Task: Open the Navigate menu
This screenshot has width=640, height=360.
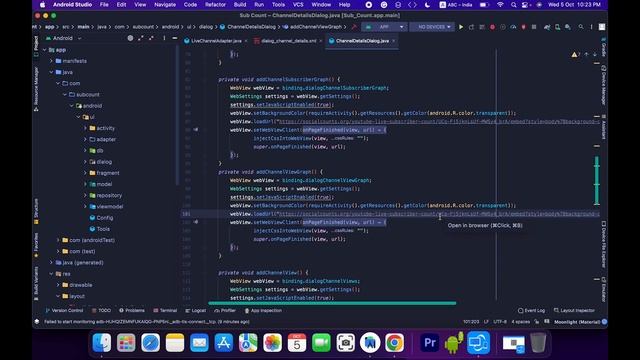Action: pyautogui.click(x=165, y=5)
